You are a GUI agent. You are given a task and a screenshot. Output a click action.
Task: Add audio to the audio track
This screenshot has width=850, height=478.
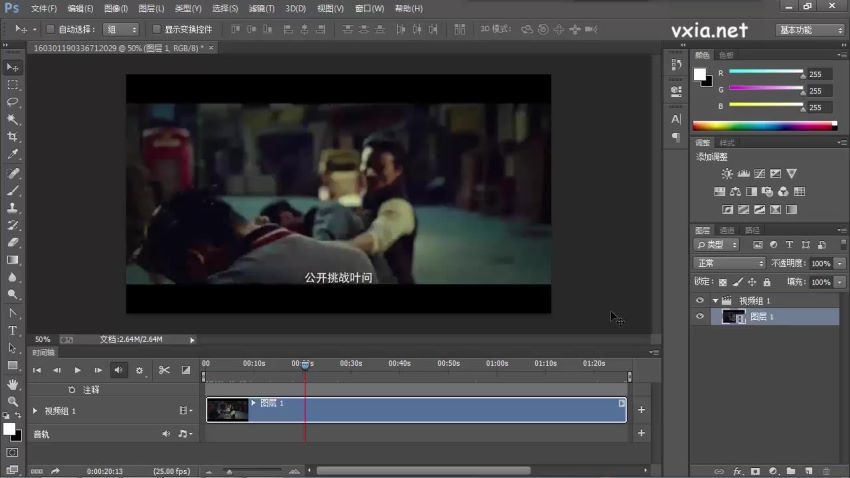coord(641,433)
